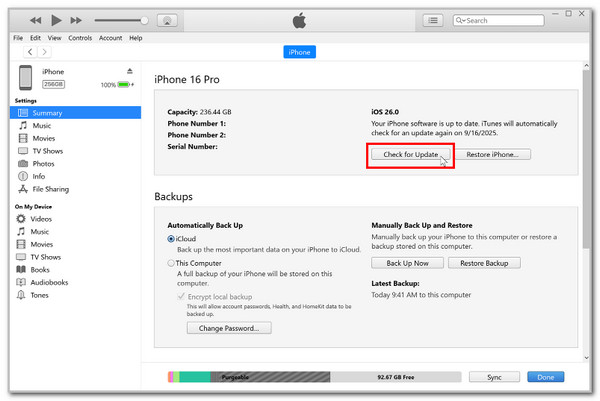Click the 92.67 GB Free storage segment
Viewport: 600px width, 401px height.
pyautogui.click(x=396, y=377)
